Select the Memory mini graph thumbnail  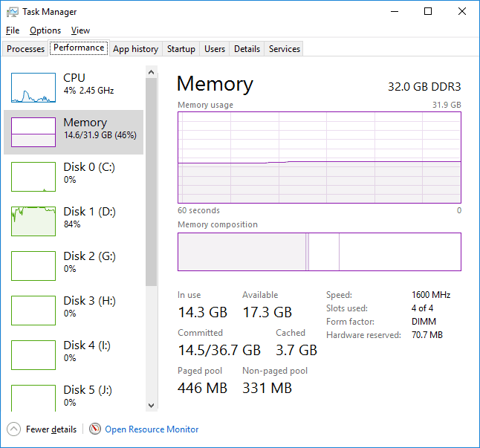tap(33, 132)
